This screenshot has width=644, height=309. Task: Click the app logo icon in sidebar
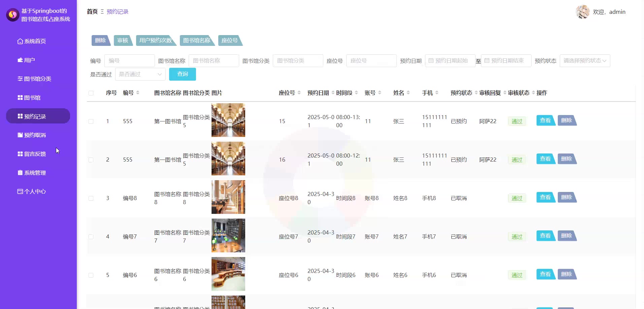[13, 15]
